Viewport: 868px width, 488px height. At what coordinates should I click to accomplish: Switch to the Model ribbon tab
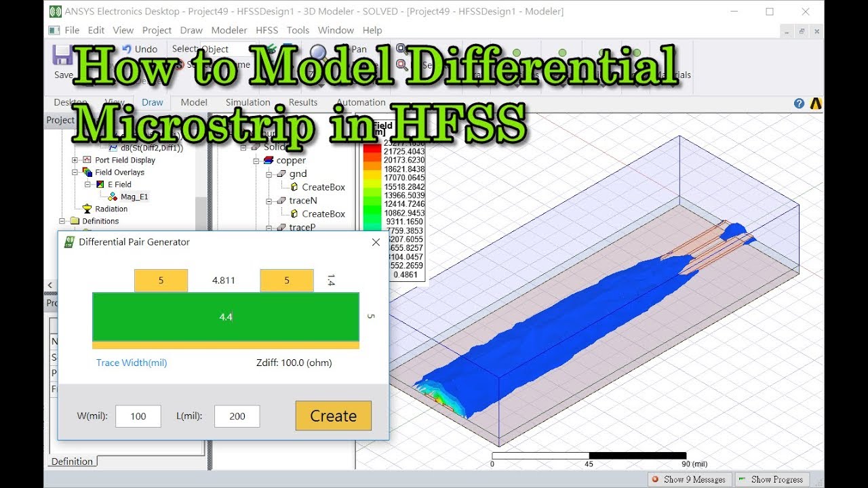(194, 102)
